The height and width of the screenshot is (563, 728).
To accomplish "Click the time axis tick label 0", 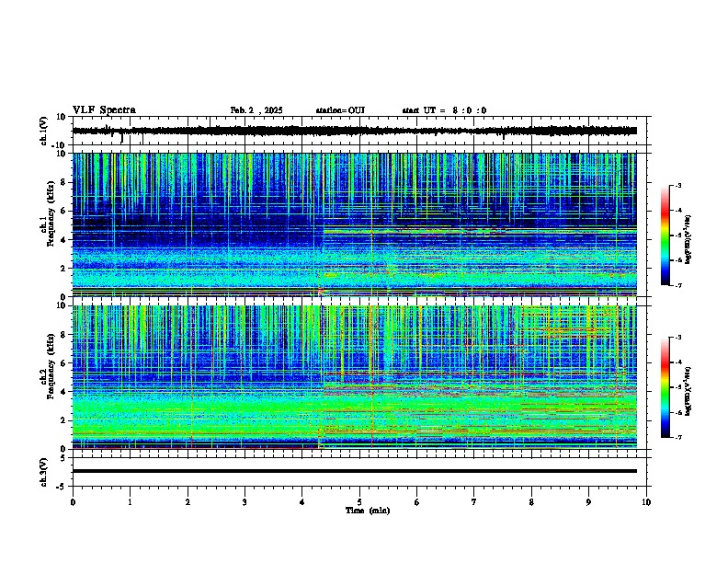I will [73, 502].
